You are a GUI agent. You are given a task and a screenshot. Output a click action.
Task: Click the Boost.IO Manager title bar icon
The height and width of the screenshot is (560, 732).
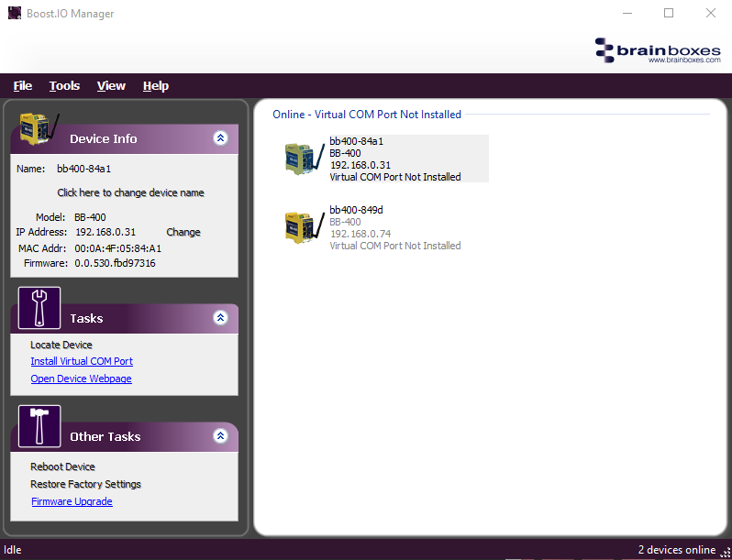click(x=15, y=13)
